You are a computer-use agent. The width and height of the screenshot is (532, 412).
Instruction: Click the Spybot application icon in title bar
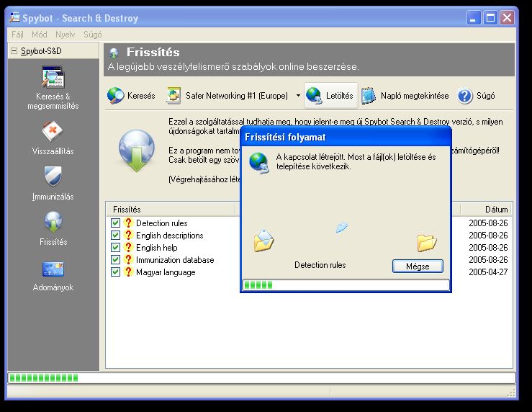point(14,17)
